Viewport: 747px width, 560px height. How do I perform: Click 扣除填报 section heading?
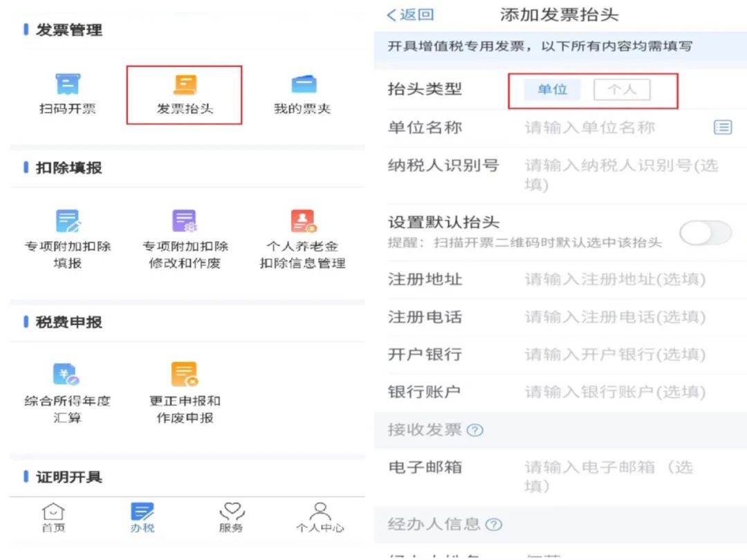[69, 167]
